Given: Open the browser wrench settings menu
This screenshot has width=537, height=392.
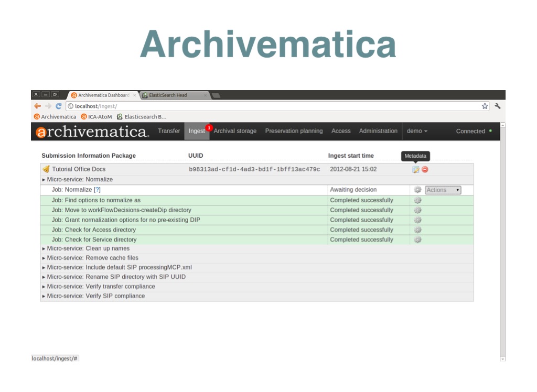Looking at the screenshot, I should click(x=497, y=106).
